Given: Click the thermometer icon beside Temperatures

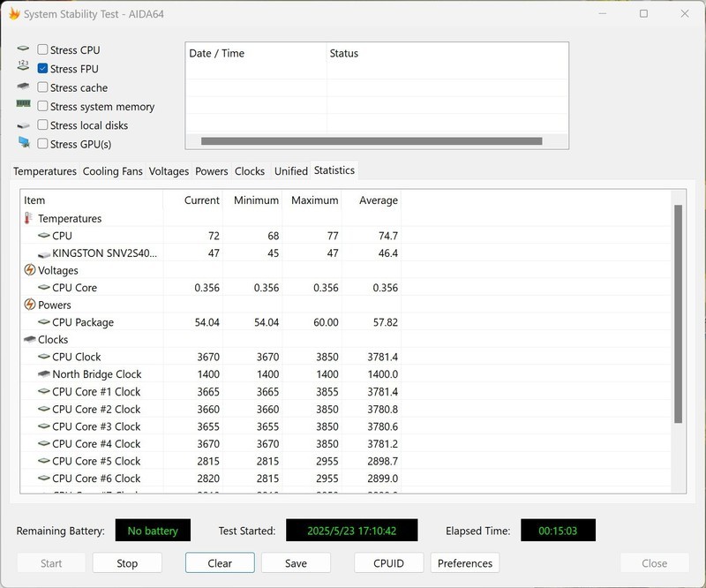Looking at the screenshot, I should [29, 218].
